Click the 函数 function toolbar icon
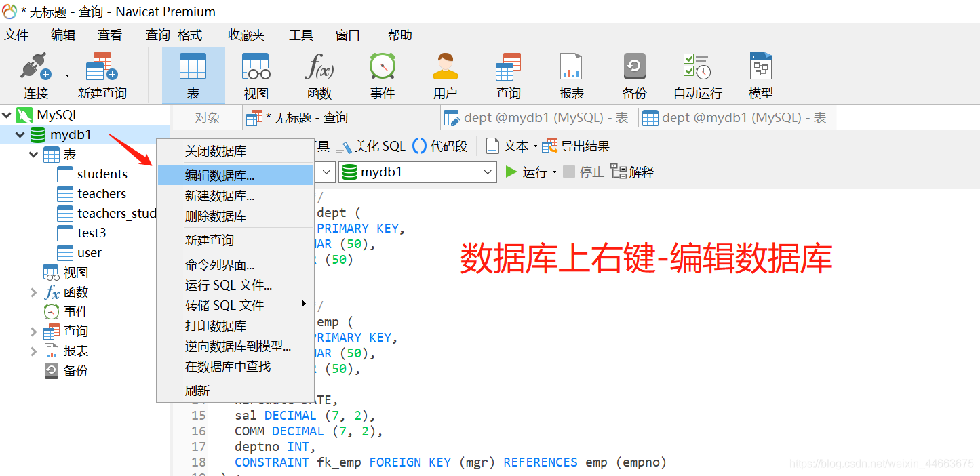980x476 pixels. (x=319, y=75)
